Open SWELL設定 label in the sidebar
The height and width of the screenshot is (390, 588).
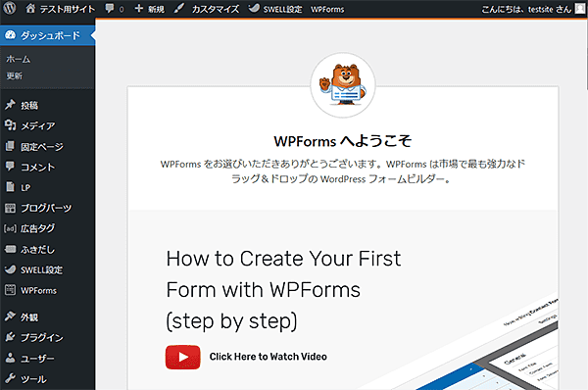pyautogui.click(x=41, y=269)
